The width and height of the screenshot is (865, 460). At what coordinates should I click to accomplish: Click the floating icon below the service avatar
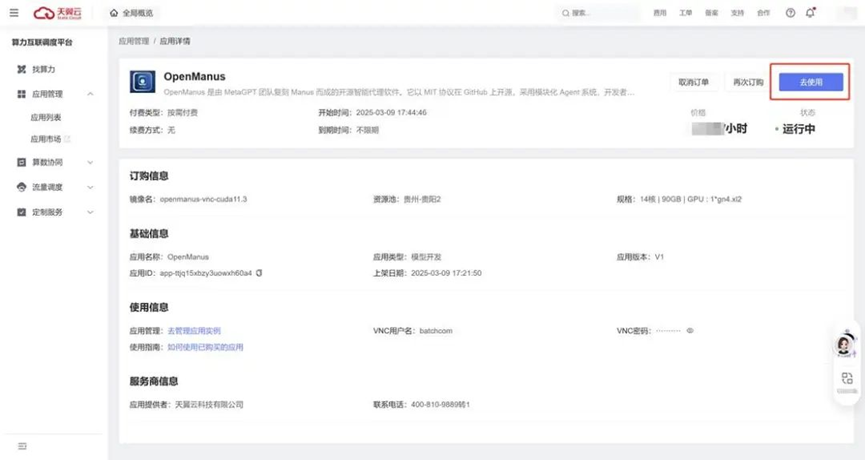click(846, 378)
